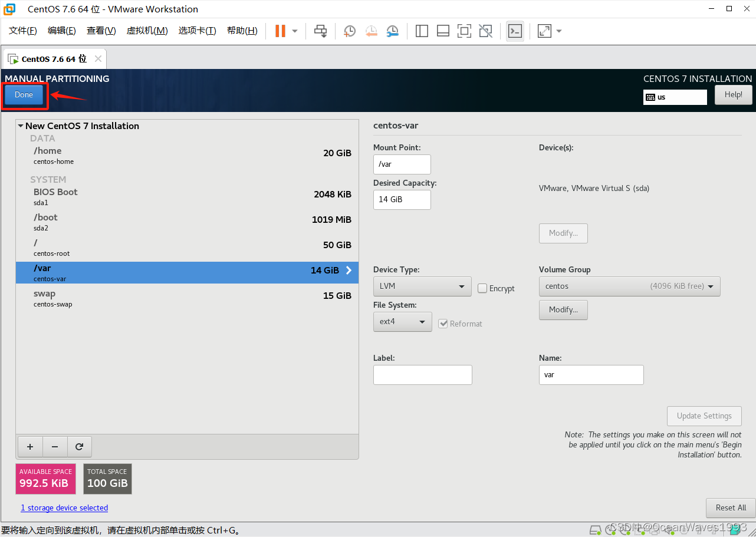Open the 文件(F) menu
This screenshot has height=537, width=756.
click(x=23, y=31)
